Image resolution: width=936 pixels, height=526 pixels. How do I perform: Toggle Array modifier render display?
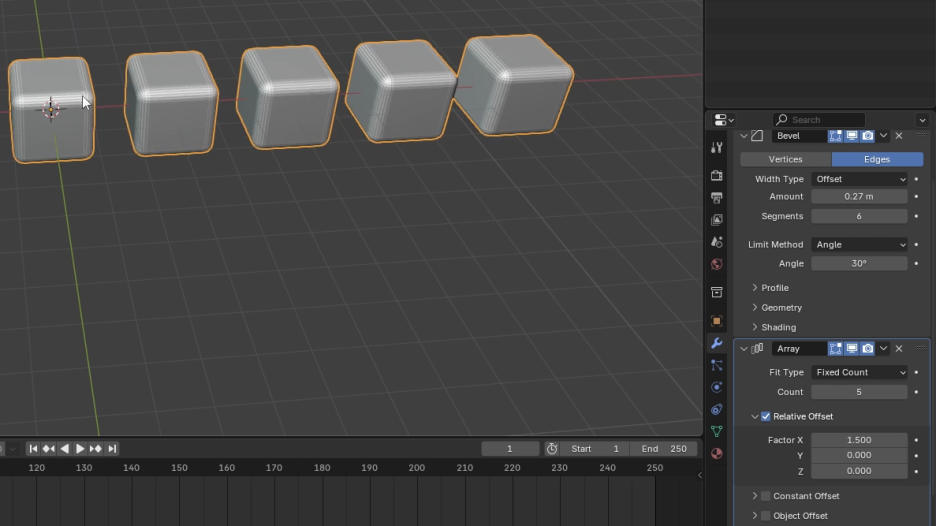(x=868, y=349)
